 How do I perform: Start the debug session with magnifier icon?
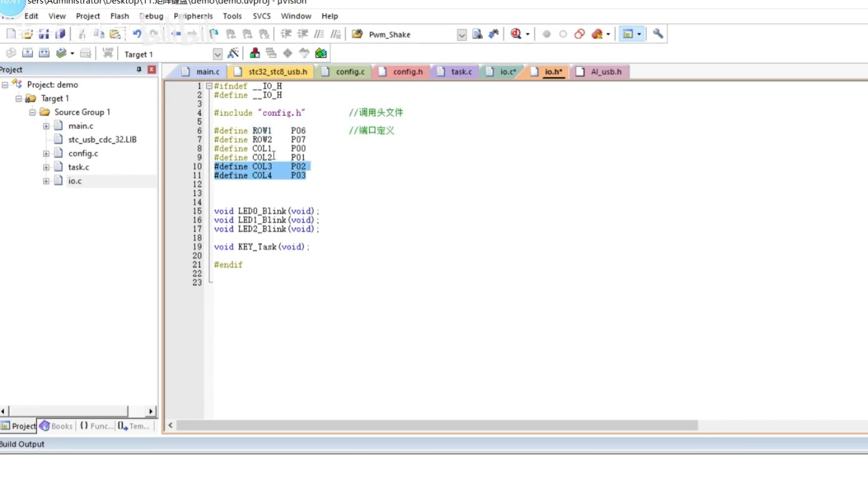(x=516, y=34)
